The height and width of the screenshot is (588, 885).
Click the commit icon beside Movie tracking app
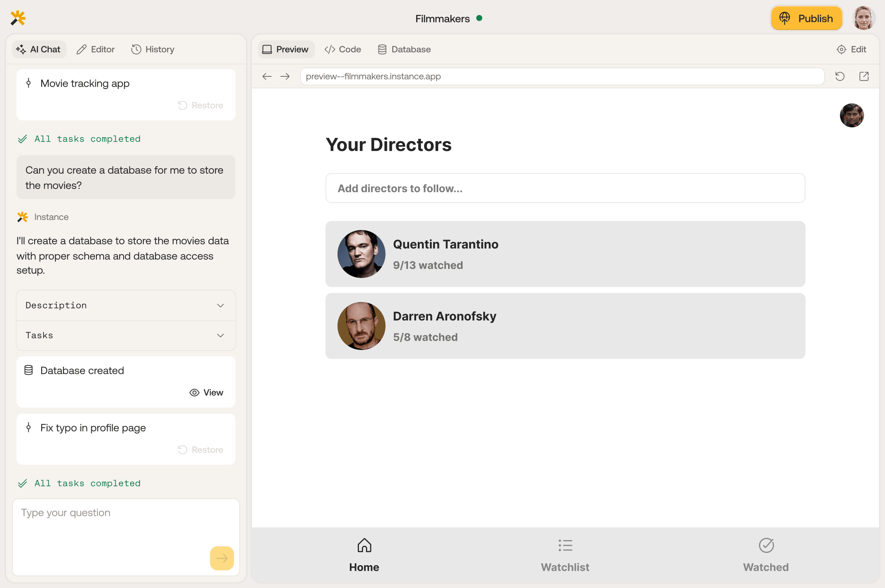coord(29,83)
